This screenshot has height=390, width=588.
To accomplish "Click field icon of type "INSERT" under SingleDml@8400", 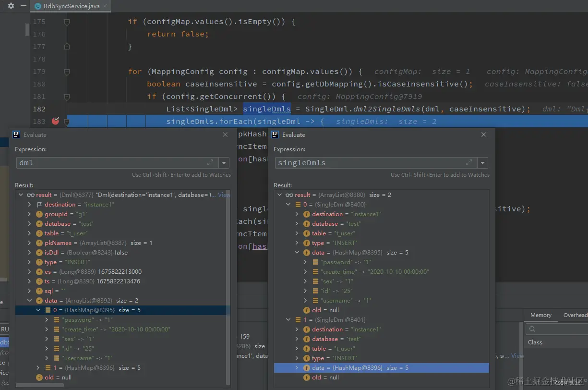I will [x=307, y=243].
